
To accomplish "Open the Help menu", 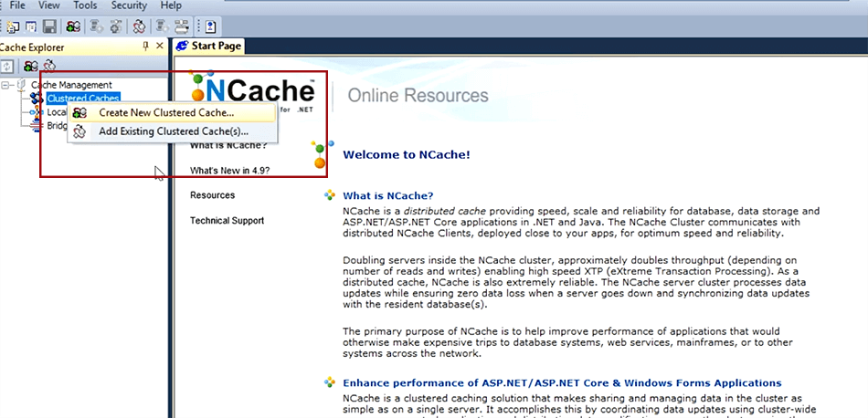I will point(171,5).
